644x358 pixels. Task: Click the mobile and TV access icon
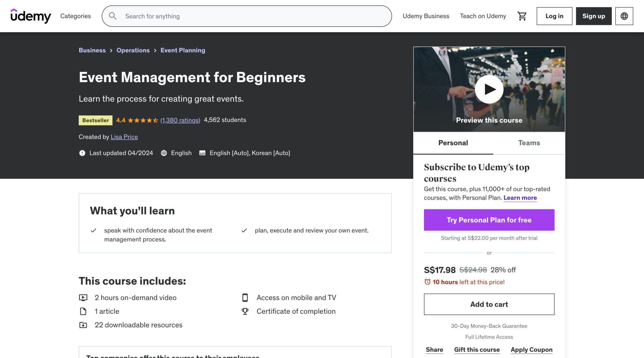[245, 297]
